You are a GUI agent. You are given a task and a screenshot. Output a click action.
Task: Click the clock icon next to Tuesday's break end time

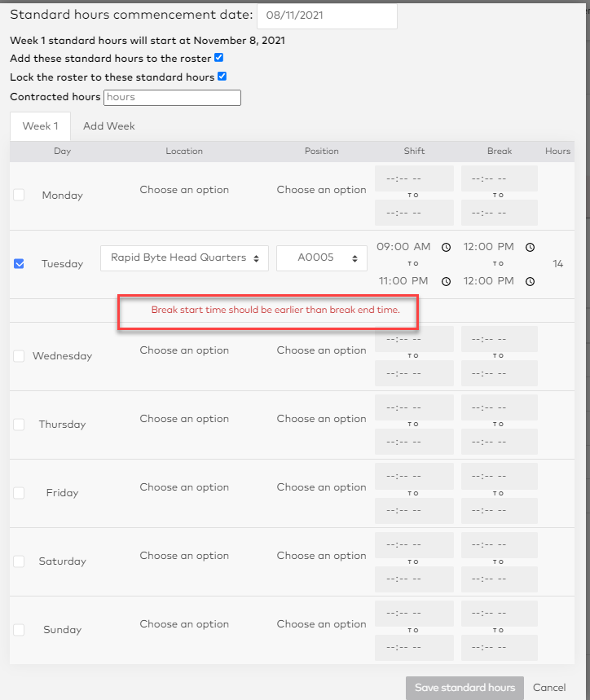point(531,281)
